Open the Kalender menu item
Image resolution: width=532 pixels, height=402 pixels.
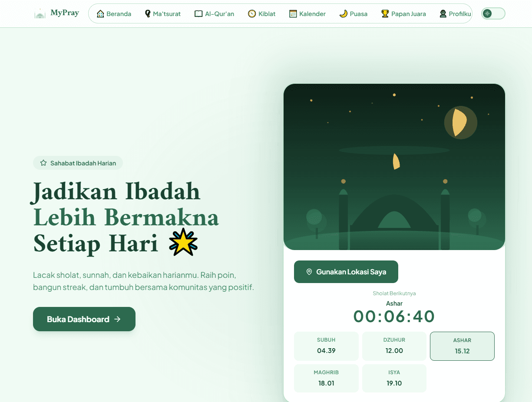tap(307, 13)
